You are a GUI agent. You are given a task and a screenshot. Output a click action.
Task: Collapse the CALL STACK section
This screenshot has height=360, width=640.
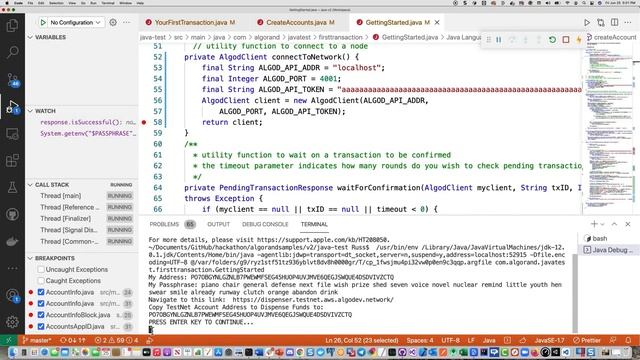(x=82, y=185)
